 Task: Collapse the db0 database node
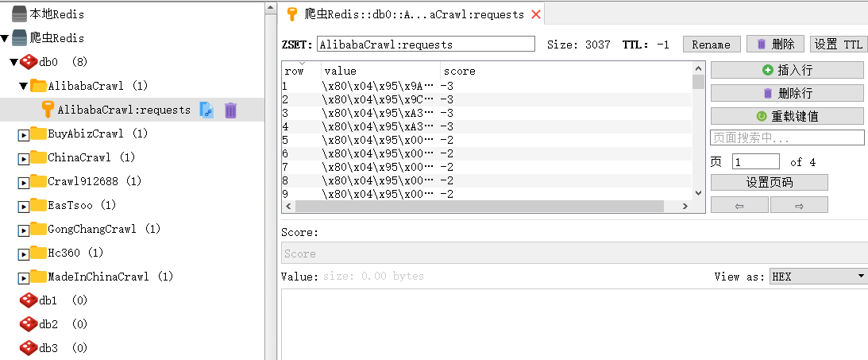pyautogui.click(x=14, y=62)
